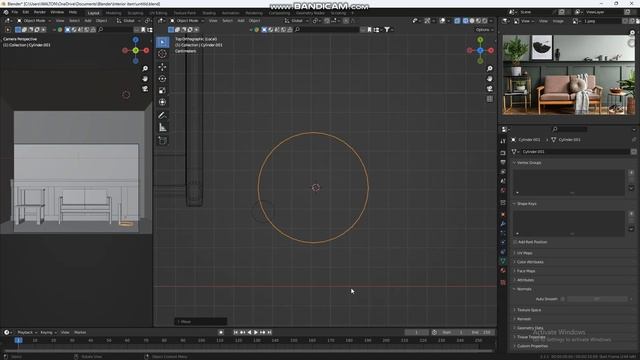Click the pan hand icon in top-view viewport
Image resolution: width=640 pixels, height=360 pixels.
(x=490, y=79)
